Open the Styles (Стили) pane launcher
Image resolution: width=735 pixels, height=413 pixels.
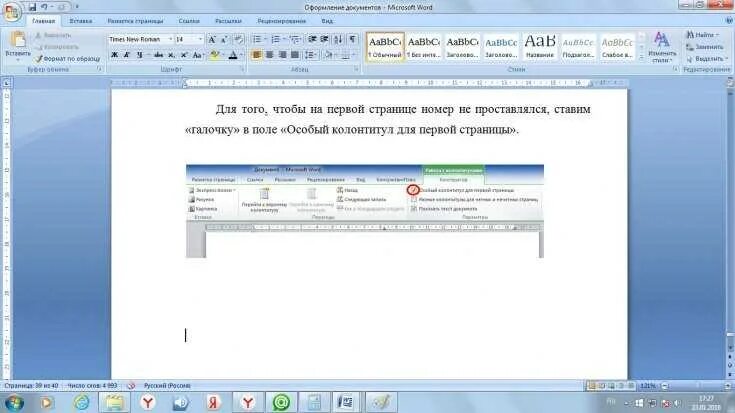[675, 69]
